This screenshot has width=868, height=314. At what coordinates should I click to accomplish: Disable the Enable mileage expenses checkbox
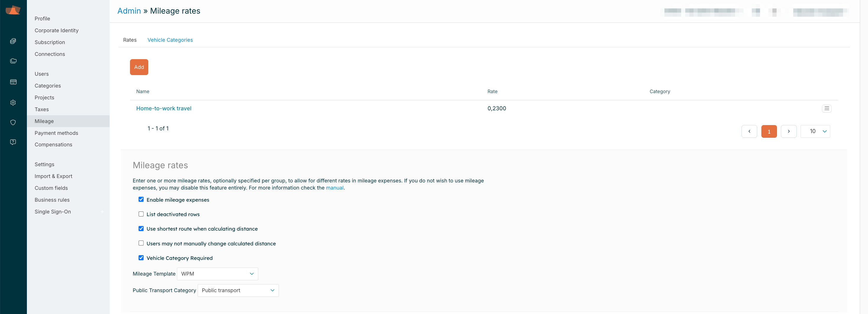click(x=141, y=200)
